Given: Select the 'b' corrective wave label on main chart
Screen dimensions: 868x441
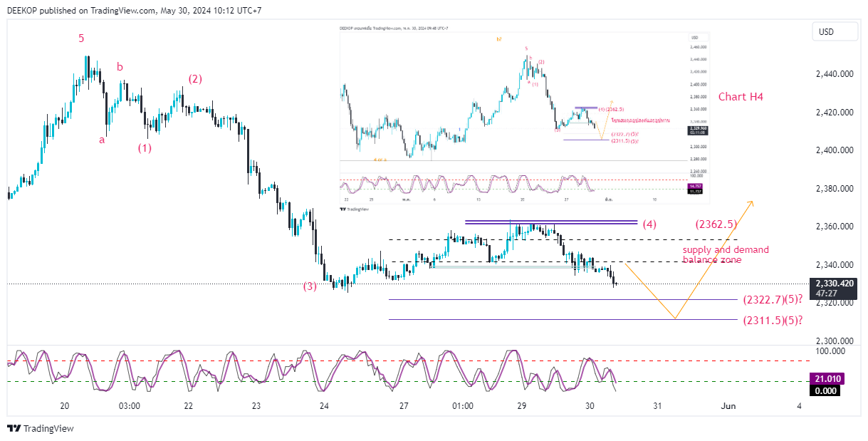Looking at the screenshot, I should click(120, 67).
